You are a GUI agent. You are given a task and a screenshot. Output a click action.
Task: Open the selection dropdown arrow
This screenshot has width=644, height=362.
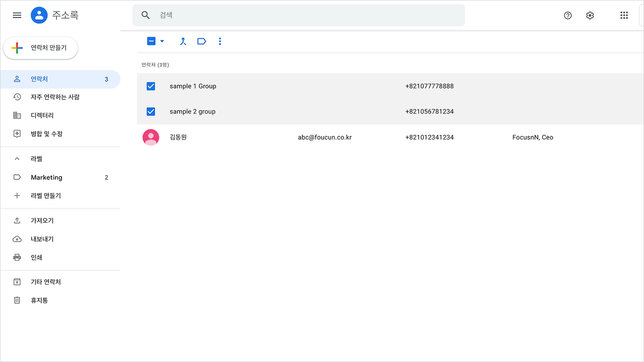pos(162,41)
